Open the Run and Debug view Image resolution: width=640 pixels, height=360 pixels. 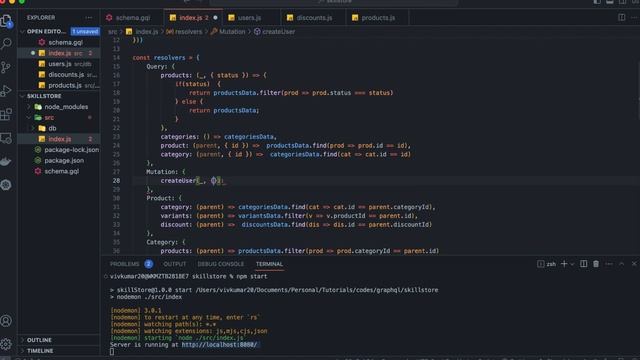[x=6, y=90]
